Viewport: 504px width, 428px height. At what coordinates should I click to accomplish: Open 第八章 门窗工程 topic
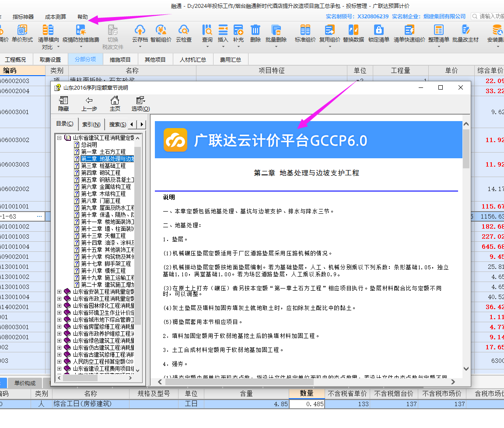(x=101, y=201)
